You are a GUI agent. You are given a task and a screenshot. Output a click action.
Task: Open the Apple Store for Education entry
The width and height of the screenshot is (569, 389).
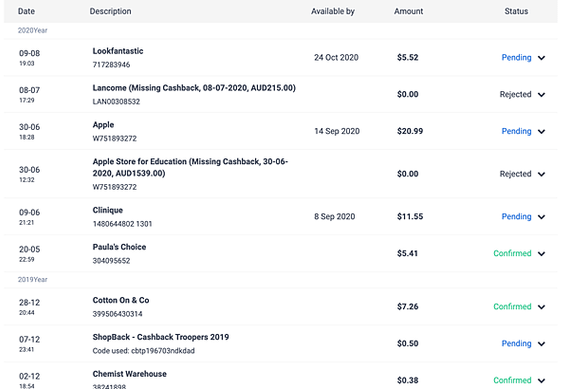(x=190, y=167)
